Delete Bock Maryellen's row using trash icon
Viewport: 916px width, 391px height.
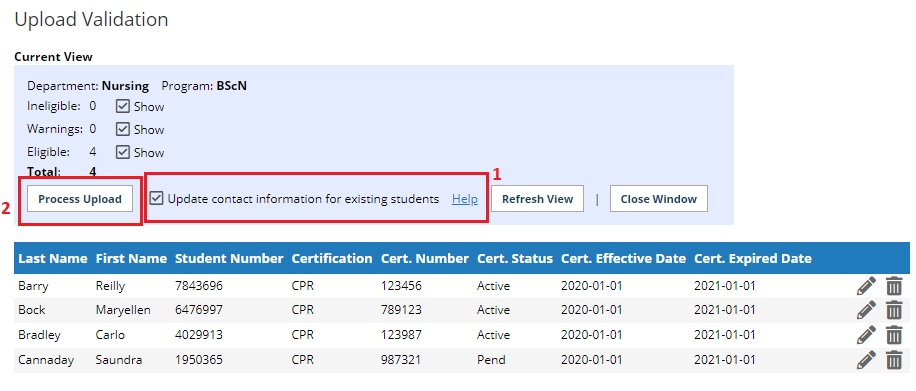pyautogui.click(x=894, y=310)
